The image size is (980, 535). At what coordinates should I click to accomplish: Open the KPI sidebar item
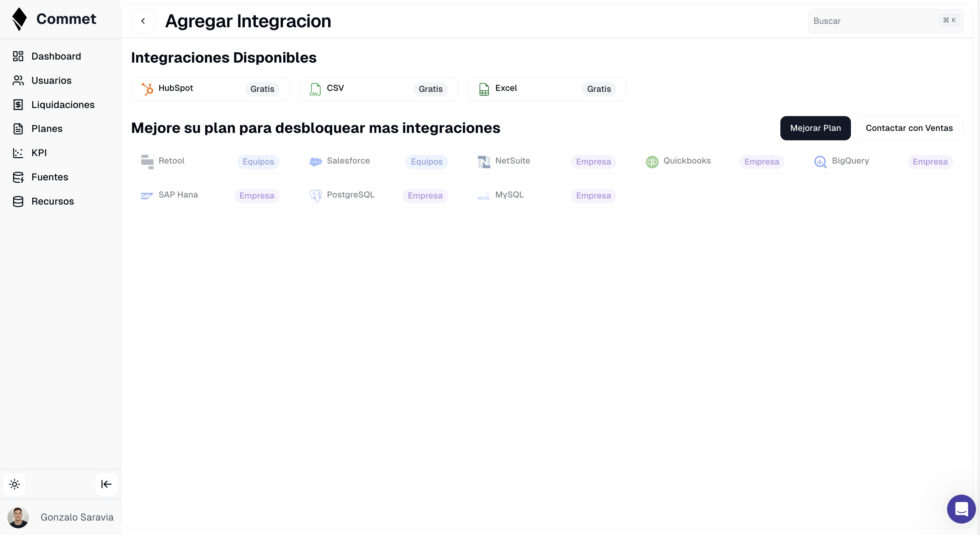click(39, 153)
